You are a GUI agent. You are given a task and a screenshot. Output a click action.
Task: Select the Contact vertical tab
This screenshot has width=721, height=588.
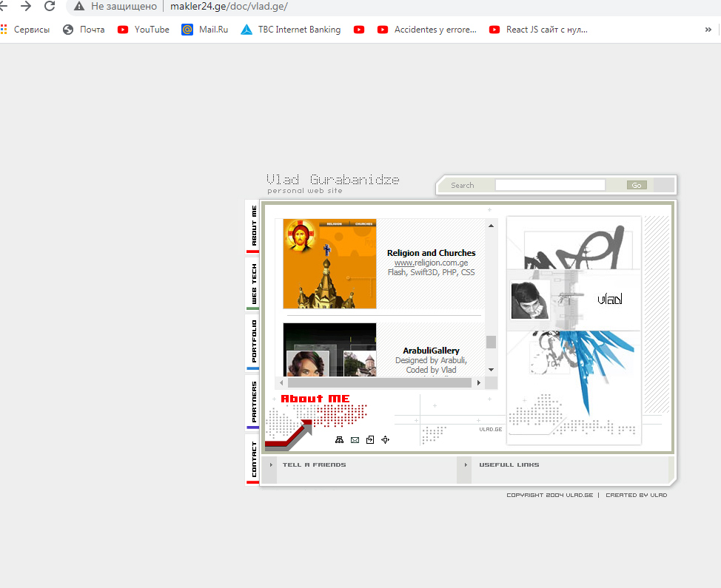tap(253, 459)
